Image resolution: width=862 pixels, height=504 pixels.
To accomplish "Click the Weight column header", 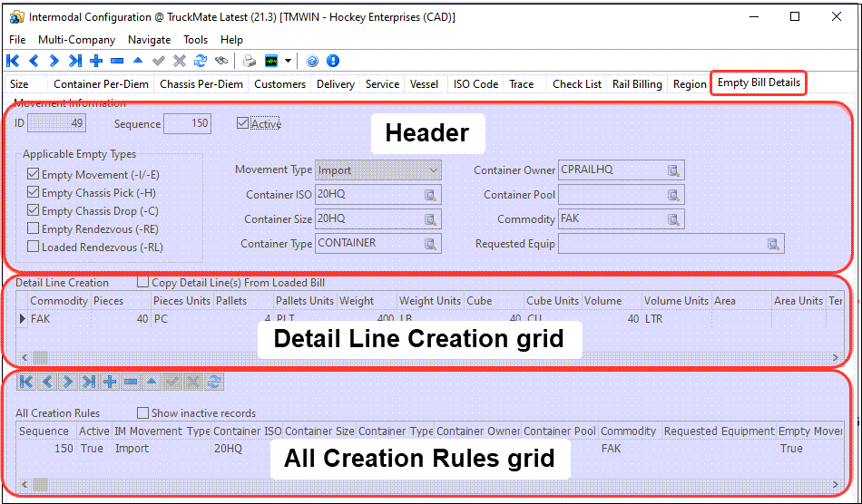I will tap(357, 301).
